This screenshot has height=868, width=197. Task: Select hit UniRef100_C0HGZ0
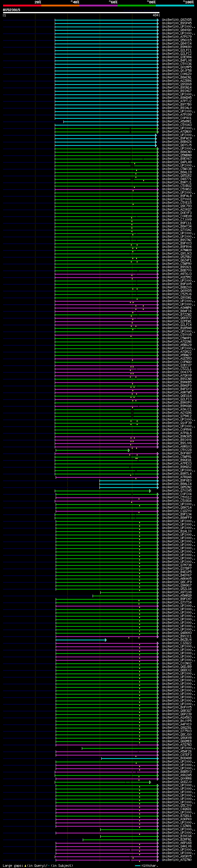click(176, 74)
